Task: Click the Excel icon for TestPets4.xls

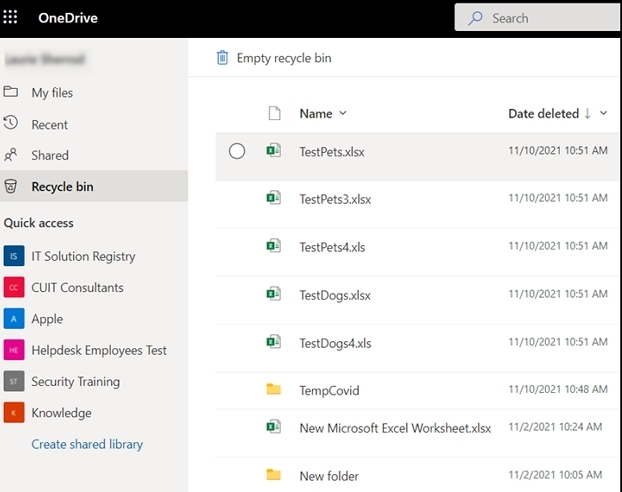Action: pos(274,246)
